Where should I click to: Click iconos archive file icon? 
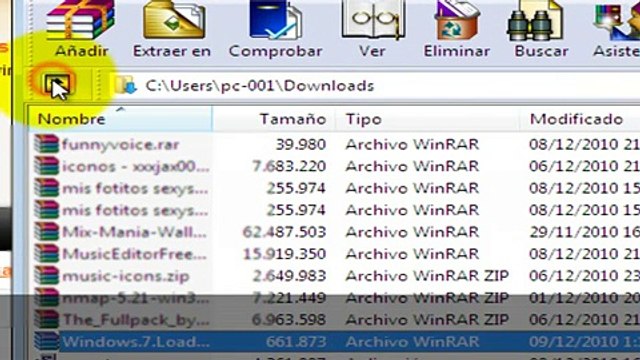[46, 166]
